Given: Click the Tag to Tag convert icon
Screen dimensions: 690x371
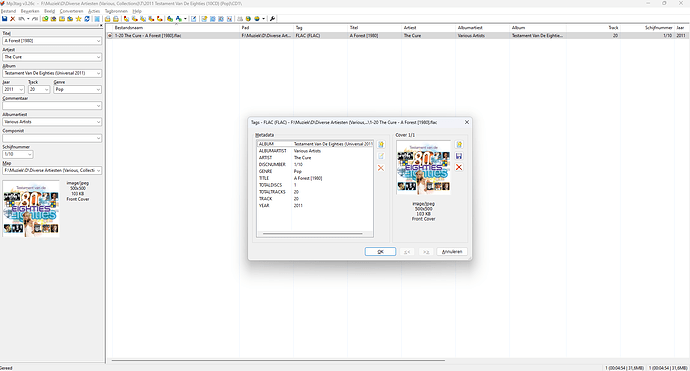Looking at the screenshot, I should pos(159,18).
